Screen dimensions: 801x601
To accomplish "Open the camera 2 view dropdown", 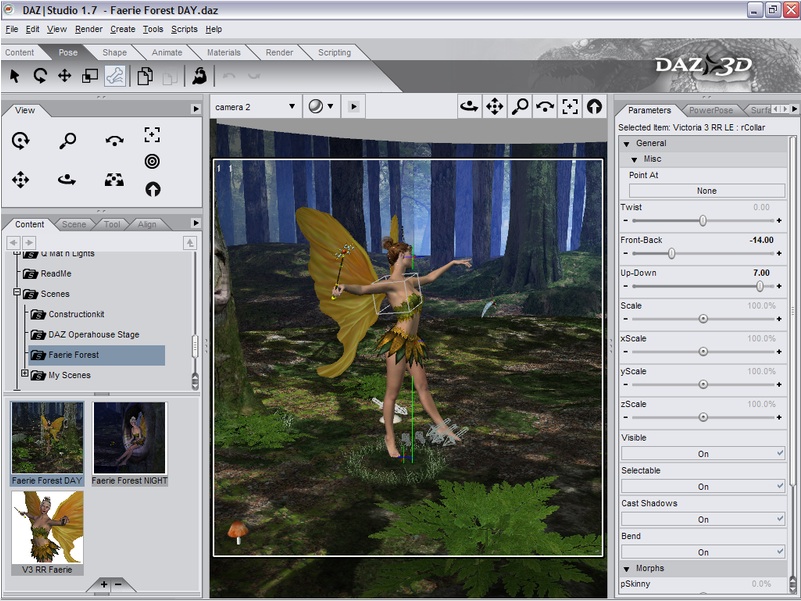I will (x=255, y=107).
